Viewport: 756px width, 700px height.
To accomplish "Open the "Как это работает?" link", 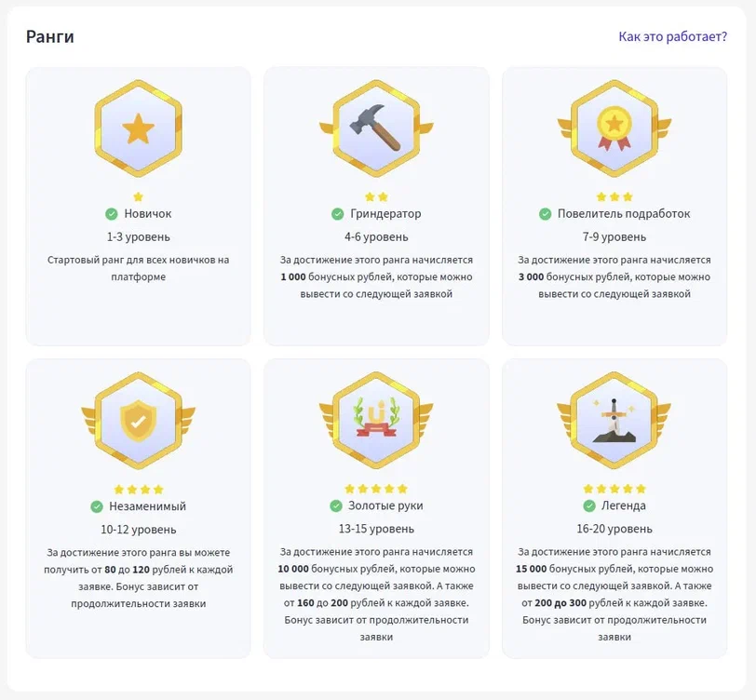I will pos(672,36).
